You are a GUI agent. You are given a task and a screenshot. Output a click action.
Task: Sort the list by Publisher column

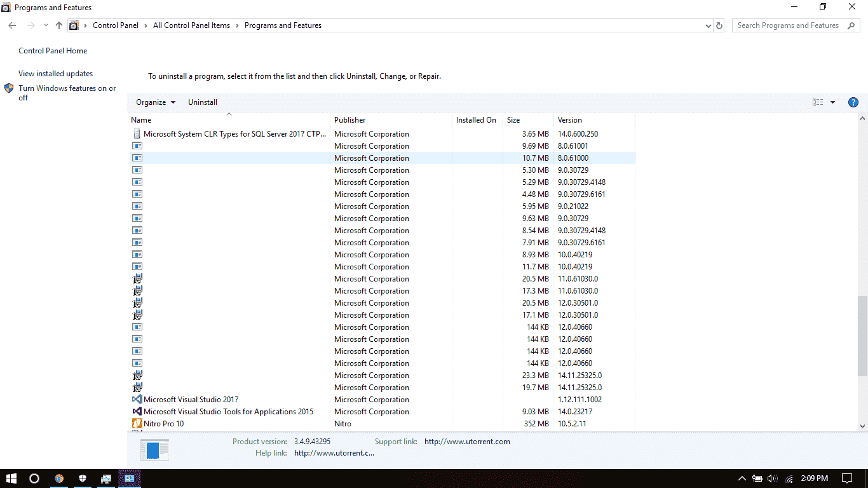[x=391, y=120]
